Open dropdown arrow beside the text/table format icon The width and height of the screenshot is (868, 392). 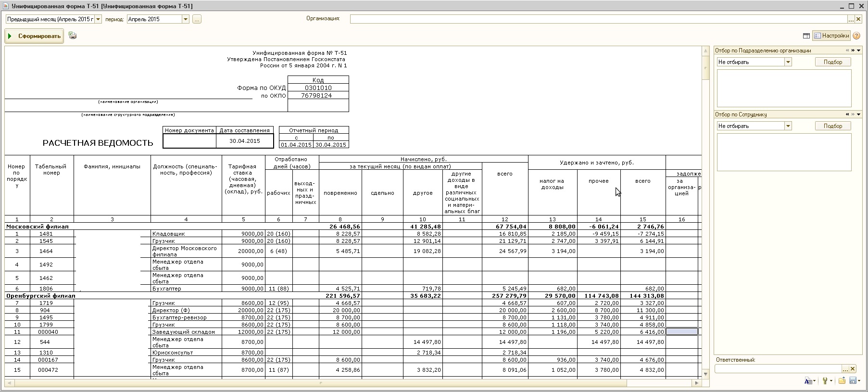tap(814, 381)
